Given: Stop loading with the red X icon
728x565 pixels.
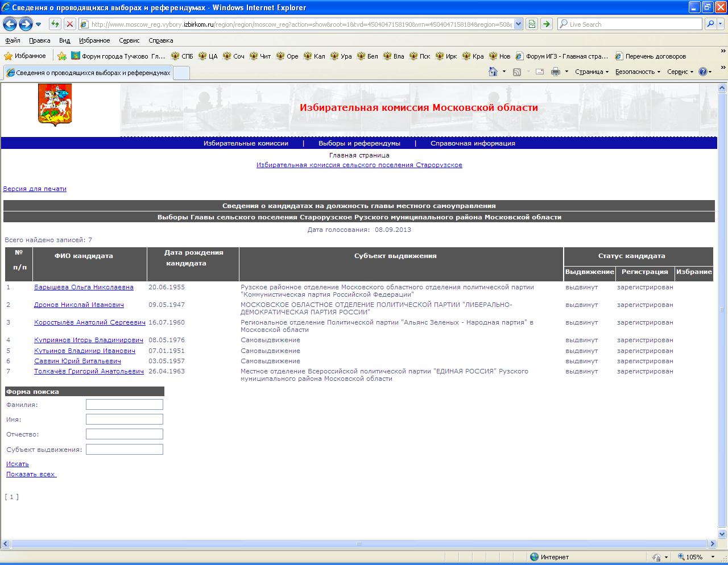Looking at the screenshot, I should click(x=69, y=24).
